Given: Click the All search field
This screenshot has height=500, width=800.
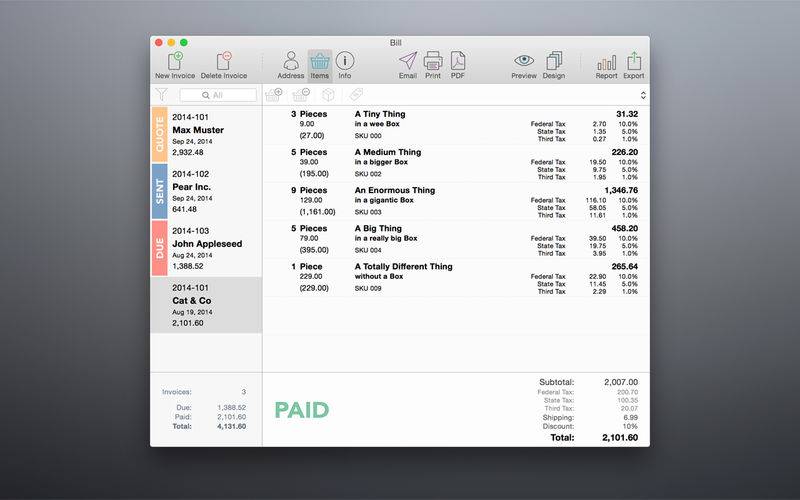Looking at the screenshot, I should point(218,95).
